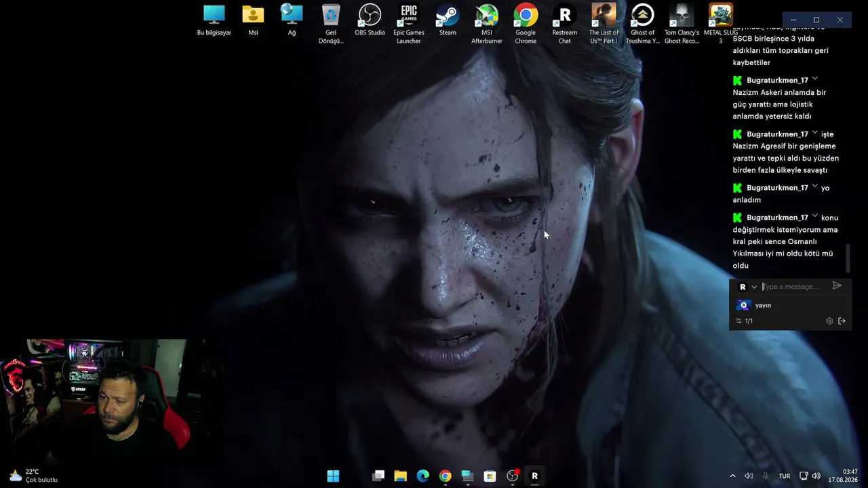Click the 'birden fazla ülkeyle savaştı' message line
The height and width of the screenshot is (488, 868).
pyautogui.click(x=780, y=170)
